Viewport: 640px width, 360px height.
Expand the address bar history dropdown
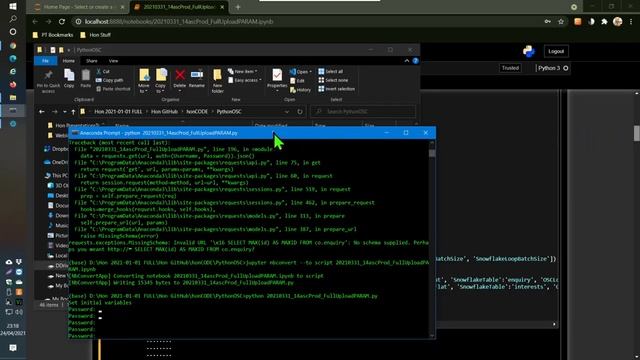click(x=287, y=111)
